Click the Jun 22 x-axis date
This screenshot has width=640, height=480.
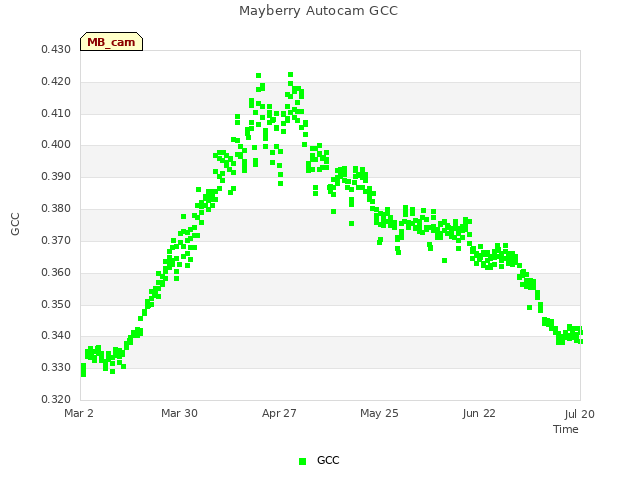tap(479, 413)
